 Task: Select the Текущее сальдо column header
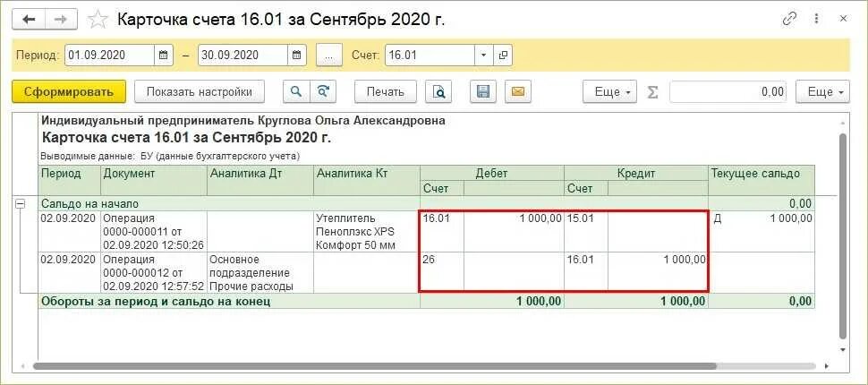tap(762, 180)
